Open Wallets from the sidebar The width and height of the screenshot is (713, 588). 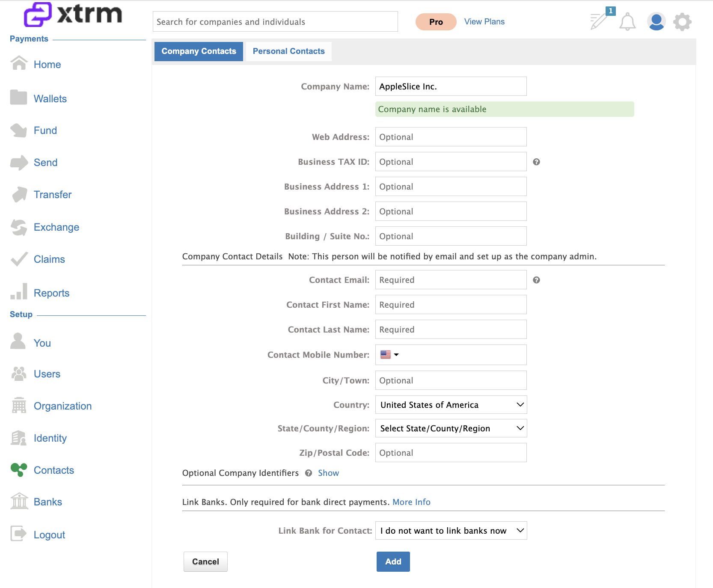[x=51, y=99]
